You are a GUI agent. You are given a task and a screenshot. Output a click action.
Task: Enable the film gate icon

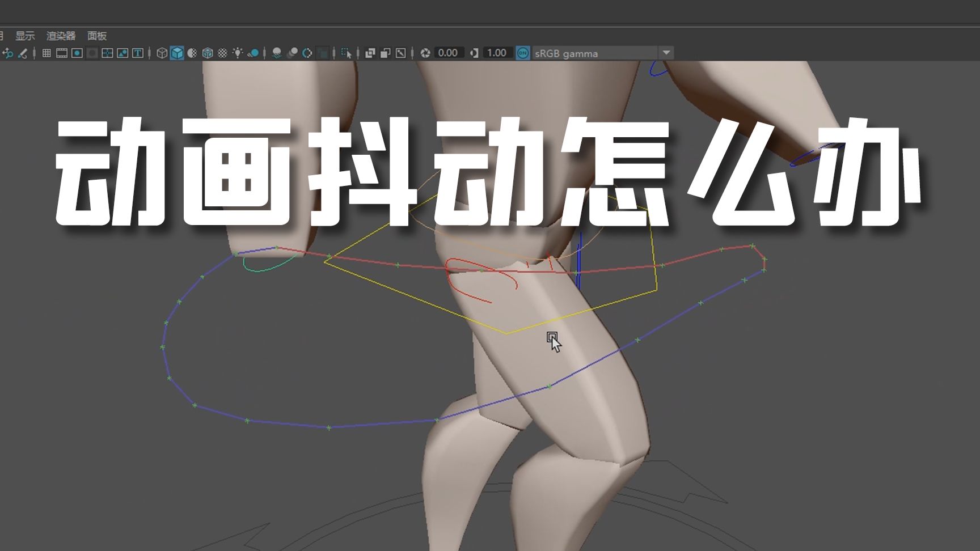62,53
